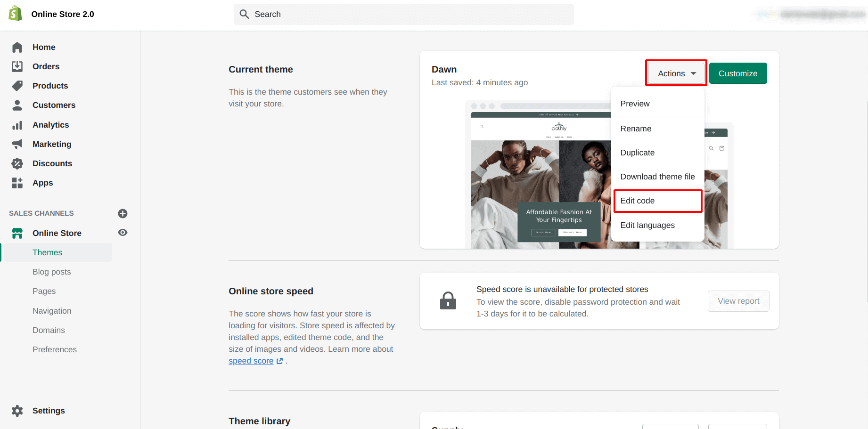Open the Settings gear
This screenshot has width=868, height=429.
[17, 410]
